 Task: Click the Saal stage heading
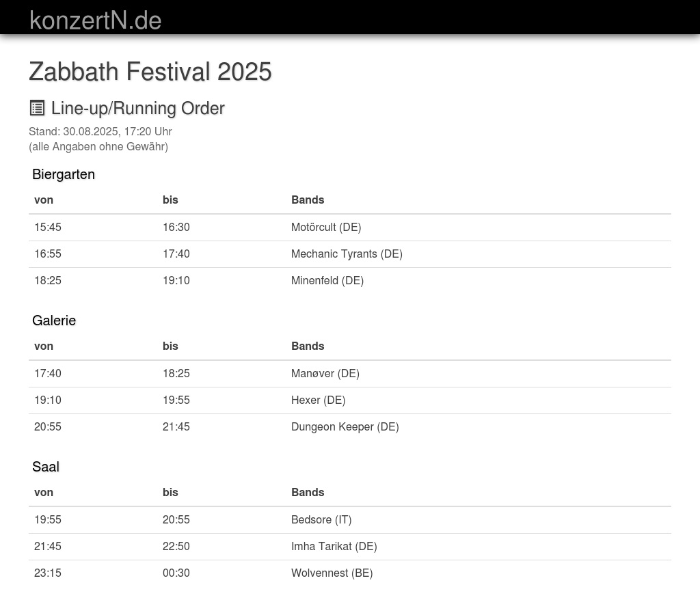coord(46,467)
